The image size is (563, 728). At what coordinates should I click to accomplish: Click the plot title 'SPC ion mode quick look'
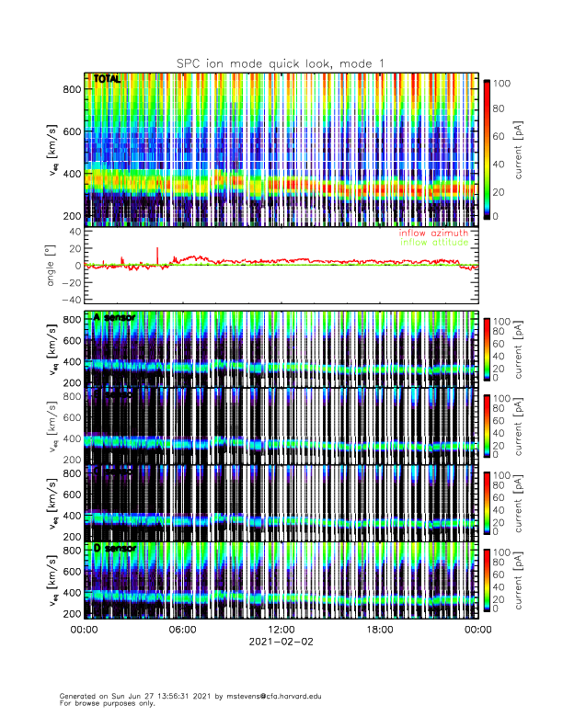coord(281,63)
